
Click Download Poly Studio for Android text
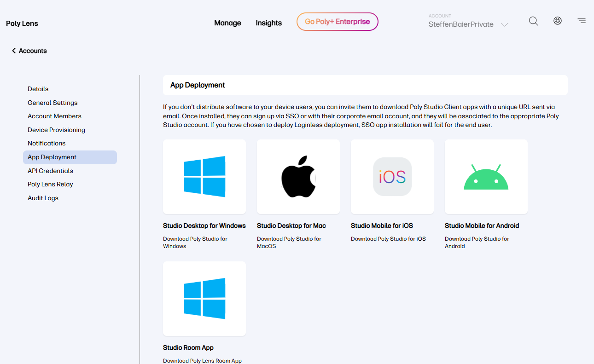tap(477, 243)
